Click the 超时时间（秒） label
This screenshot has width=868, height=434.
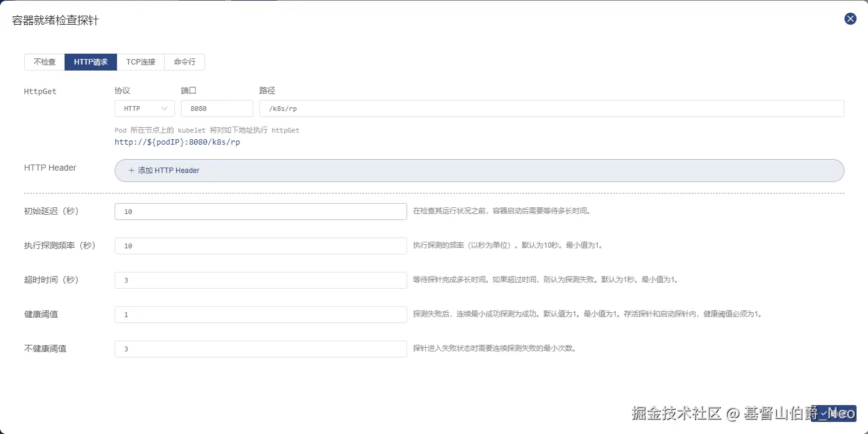click(x=51, y=280)
